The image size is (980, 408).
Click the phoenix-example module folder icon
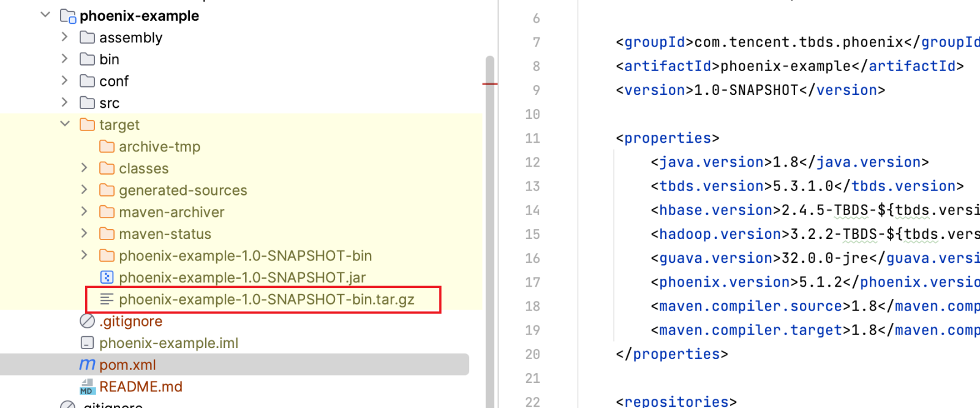point(67,16)
